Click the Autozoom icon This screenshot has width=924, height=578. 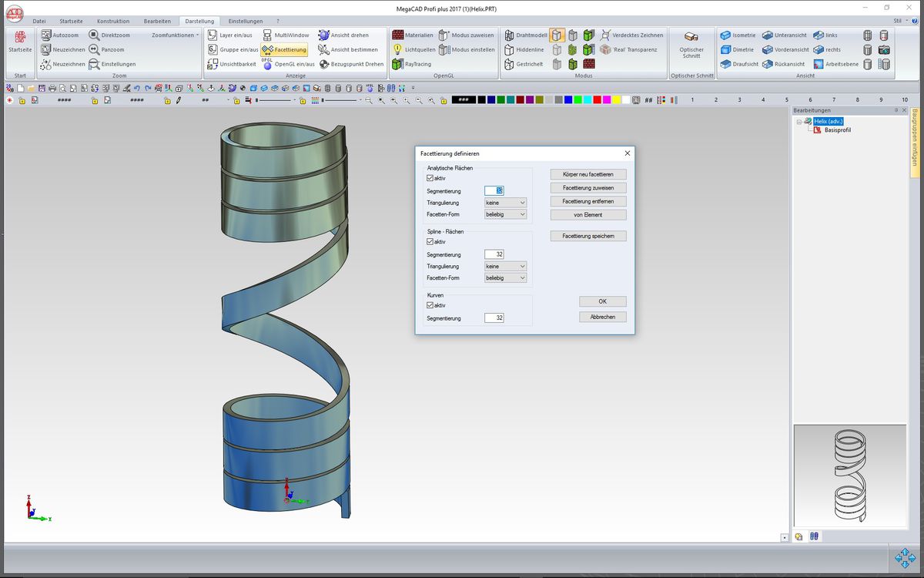(x=46, y=35)
